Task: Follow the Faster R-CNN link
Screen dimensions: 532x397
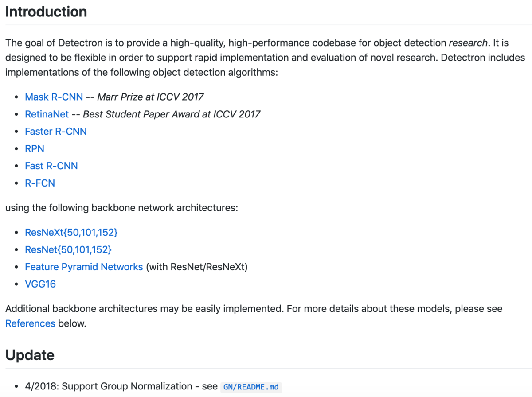Action: [56, 131]
